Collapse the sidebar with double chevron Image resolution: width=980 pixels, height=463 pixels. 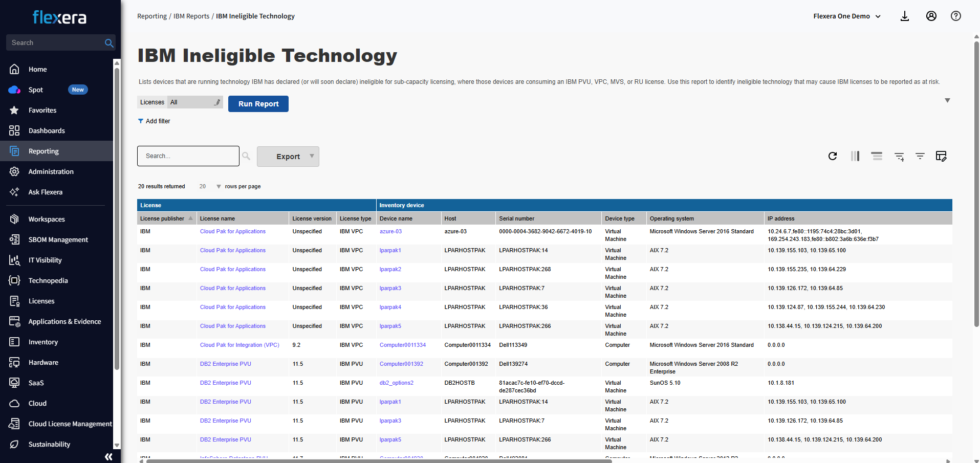(x=108, y=457)
